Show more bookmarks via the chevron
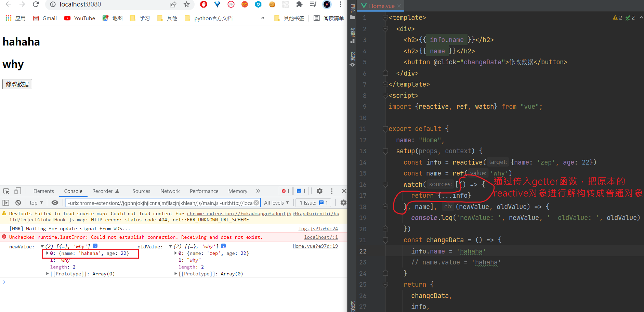 point(263,18)
